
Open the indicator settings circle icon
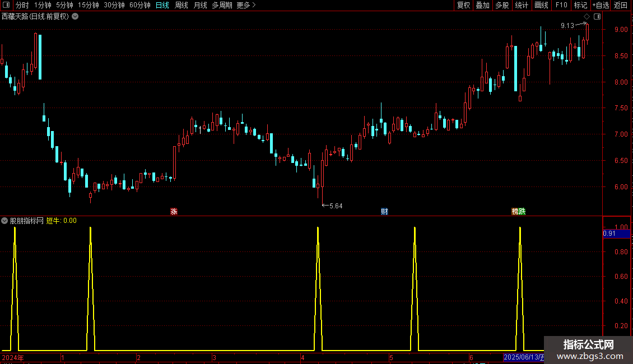4,221
